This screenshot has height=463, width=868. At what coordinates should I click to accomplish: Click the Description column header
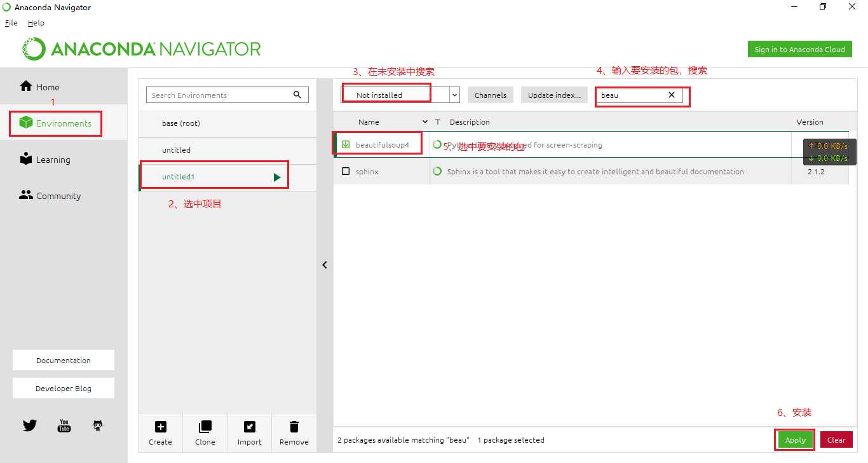470,121
